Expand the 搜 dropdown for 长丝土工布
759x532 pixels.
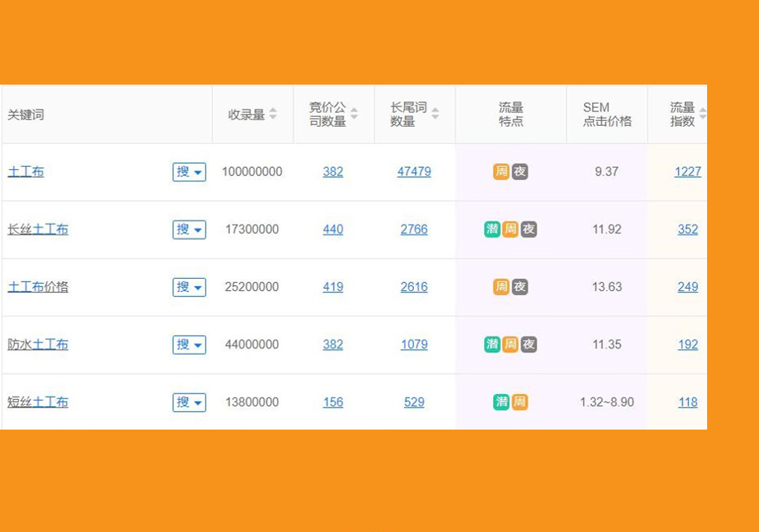coord(189,230)
